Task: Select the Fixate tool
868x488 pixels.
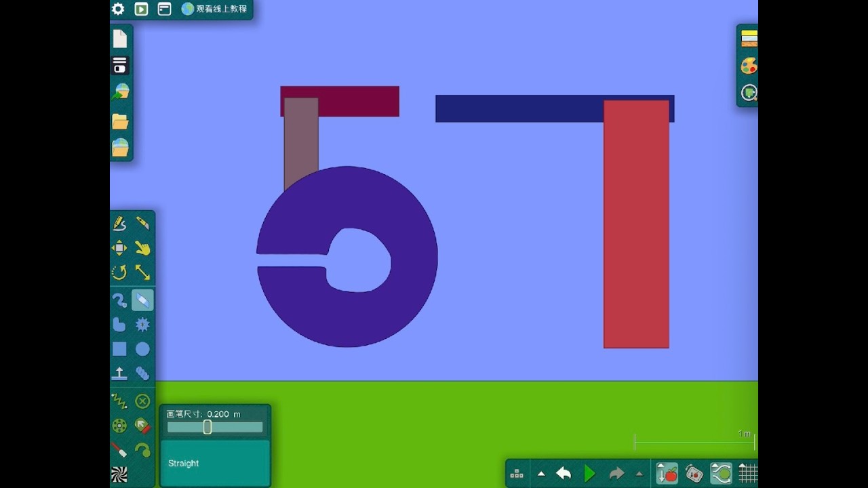Action: [x=142, y=401]
